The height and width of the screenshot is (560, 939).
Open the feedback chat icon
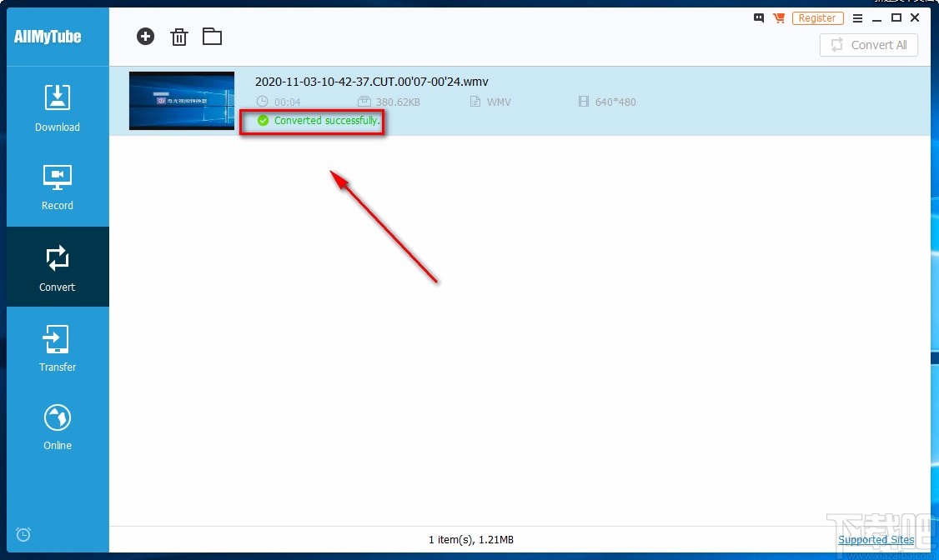click(x=759, y=18)
